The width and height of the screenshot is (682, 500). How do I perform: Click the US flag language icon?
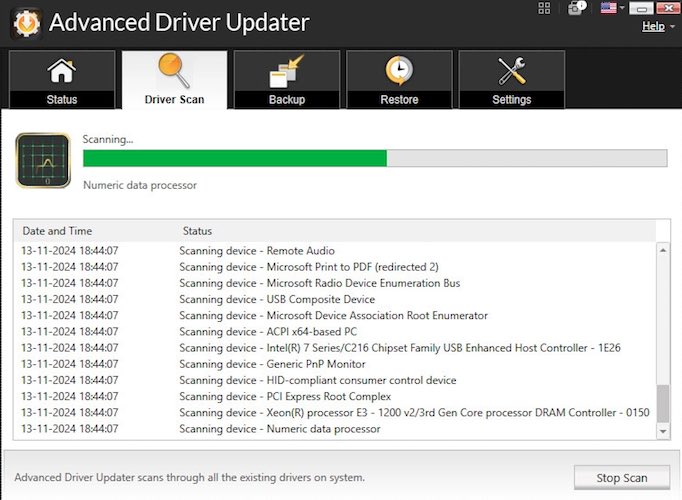click(608, 8)
